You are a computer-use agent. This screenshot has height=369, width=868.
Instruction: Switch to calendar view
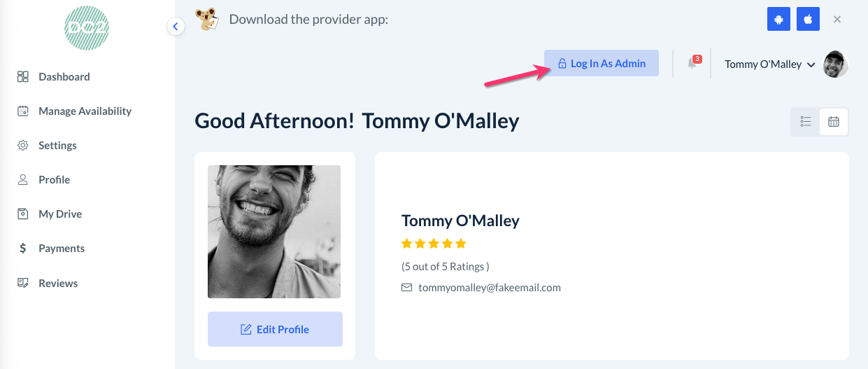tap(834, 122)
